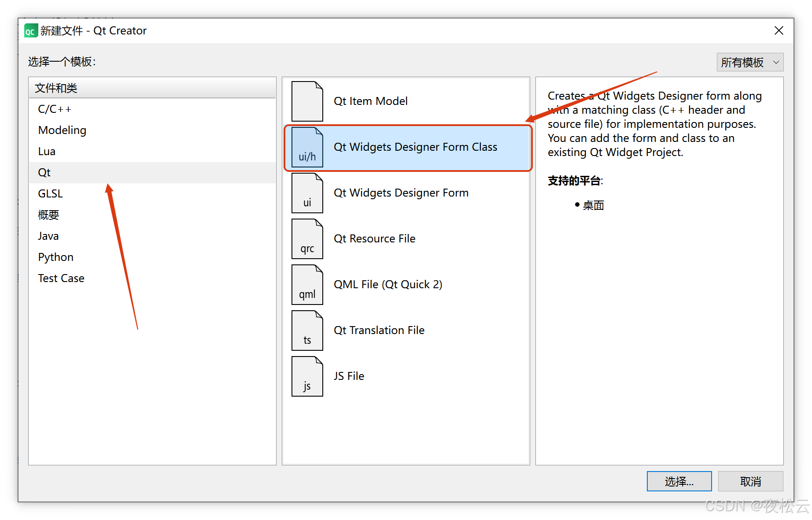Select C/C++ category
This screenshot has height=520, width=812.
[x=152, y=109]
